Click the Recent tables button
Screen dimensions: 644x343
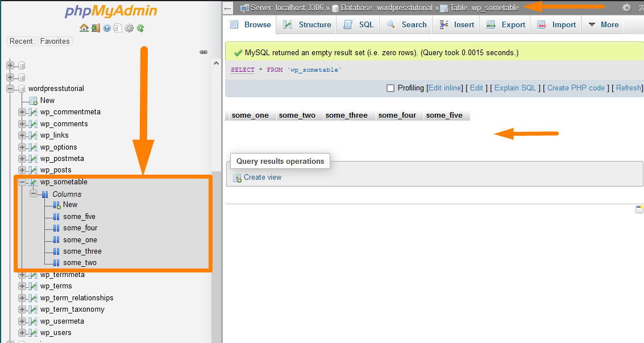click(21, 42)
